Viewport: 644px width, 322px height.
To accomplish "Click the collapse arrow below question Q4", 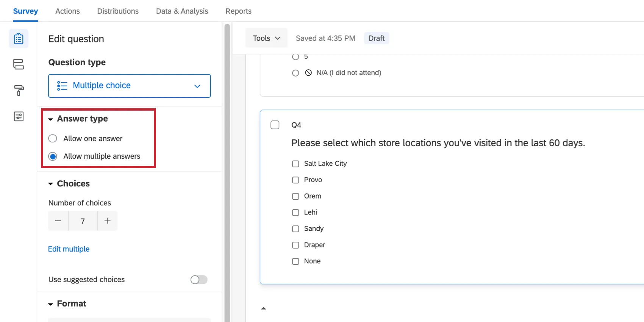I will (x=264, y=308).
